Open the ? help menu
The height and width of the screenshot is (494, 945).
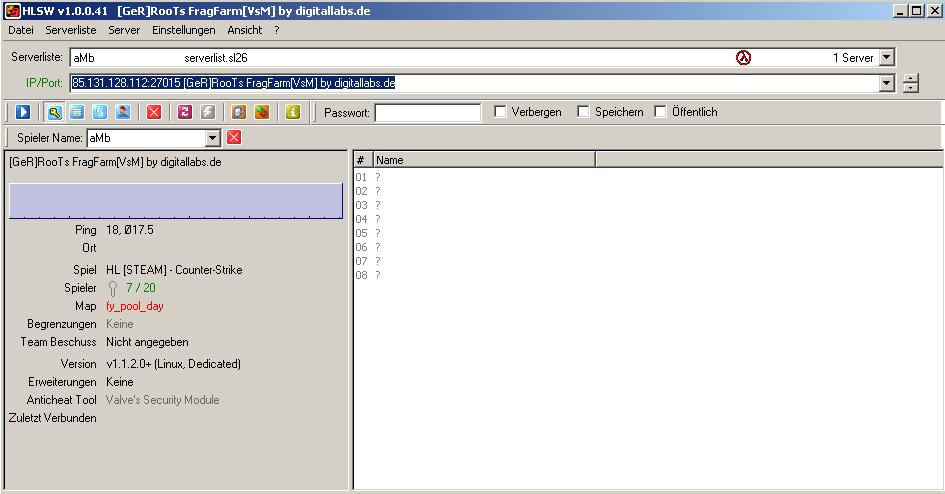click(x=277, y=30)
